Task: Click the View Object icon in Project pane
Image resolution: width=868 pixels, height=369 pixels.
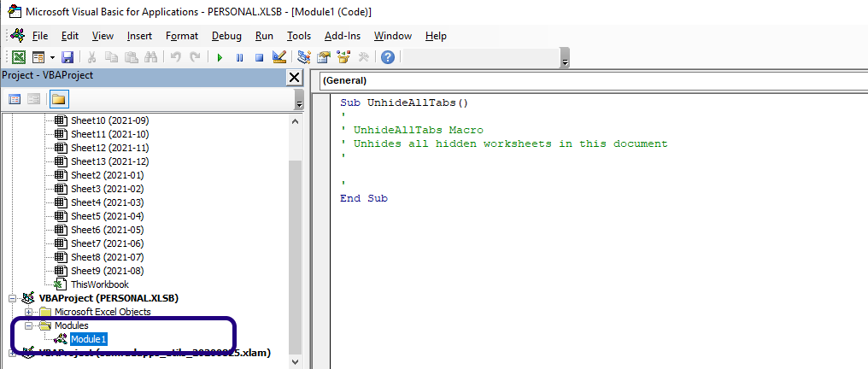Action: point(34,99)
